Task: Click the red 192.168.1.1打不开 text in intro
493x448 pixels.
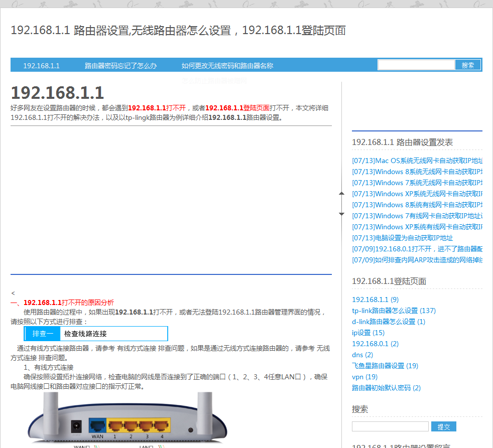Action: (157, 108)
